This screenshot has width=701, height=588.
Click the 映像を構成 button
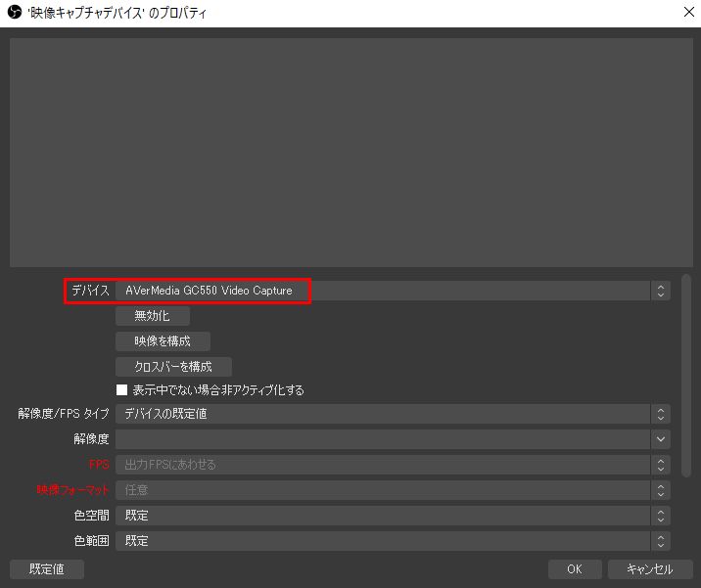tap(163, 341)
